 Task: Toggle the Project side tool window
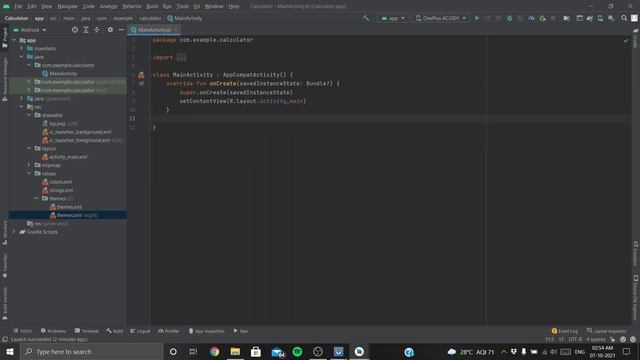click(5, 37)
